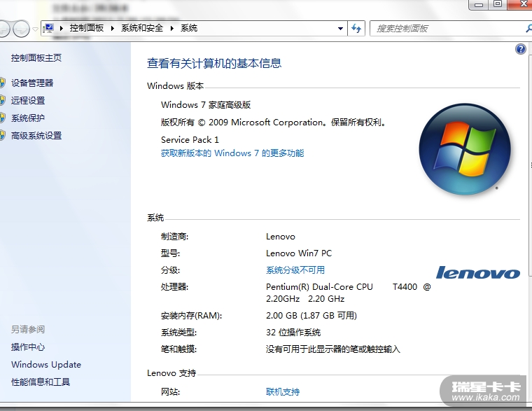Expand arrow before 控制面板 breadcrumb
Screen dimensions: 532x411
(x=62, y=29)
